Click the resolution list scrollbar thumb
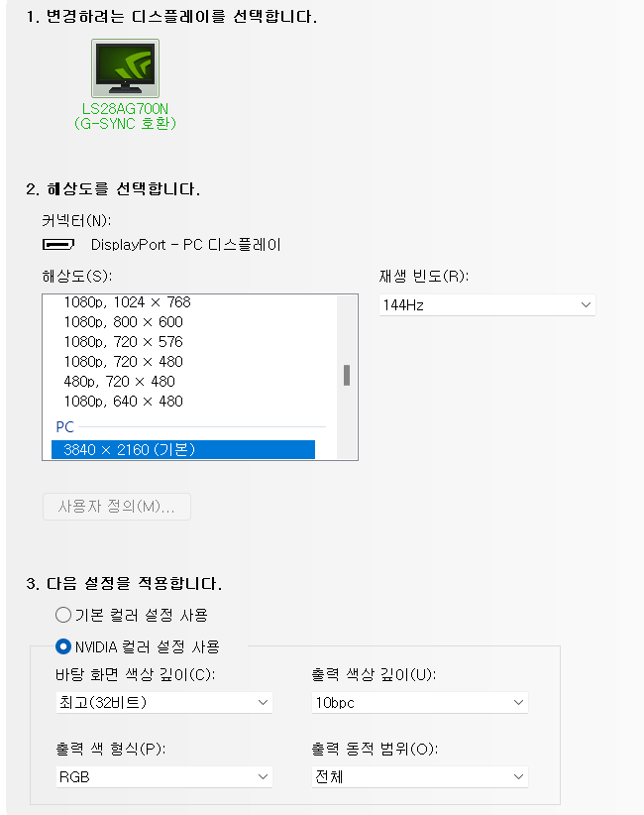 pyautogui.click(x=347, y=375)
